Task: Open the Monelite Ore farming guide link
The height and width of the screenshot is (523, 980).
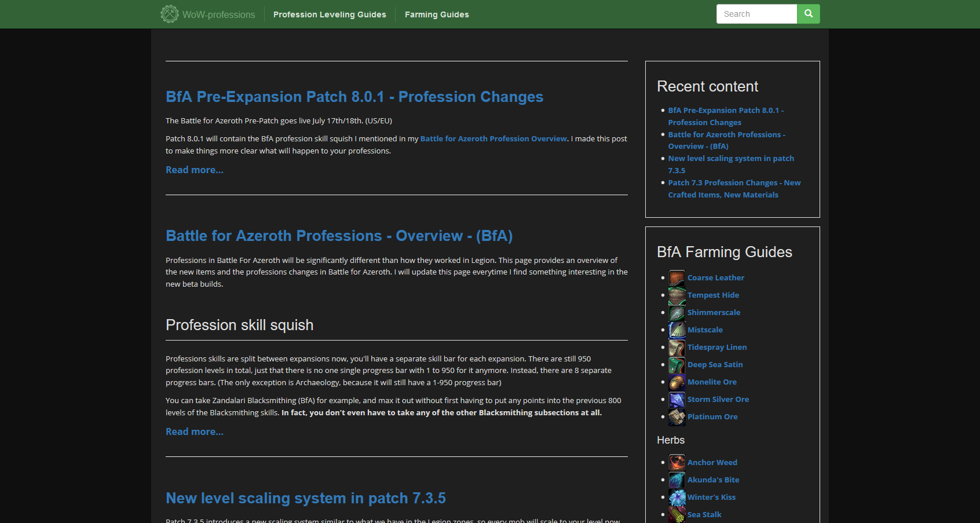Action: tap(712, 382)
